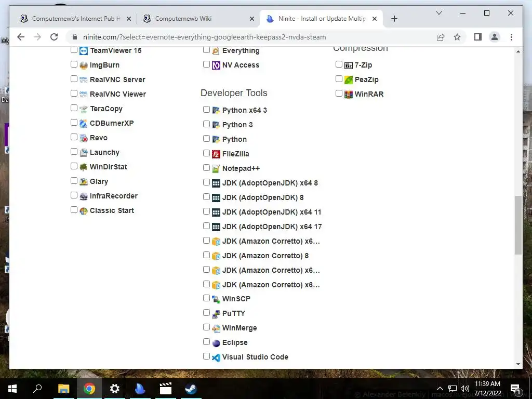Click the WinDirStat tree icon
Viewport: 532px width, 399px height.
coord(84,167)
